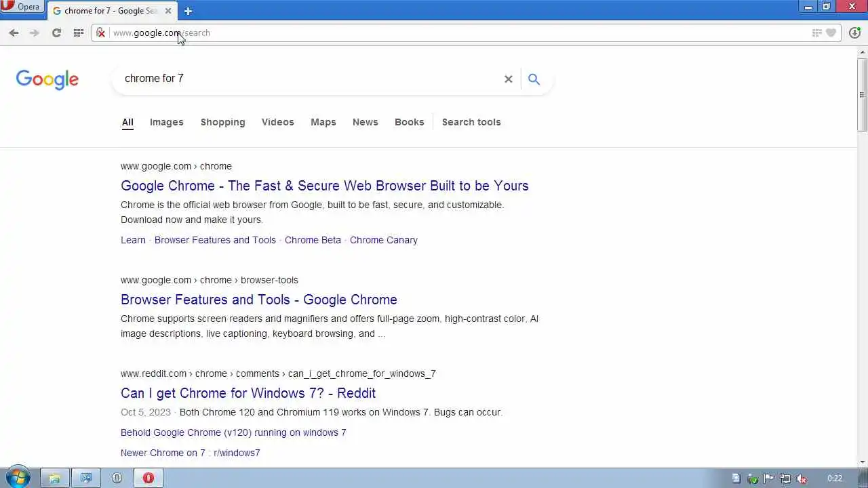
Task: Switch to the Images tab
Action: [167, 122]
